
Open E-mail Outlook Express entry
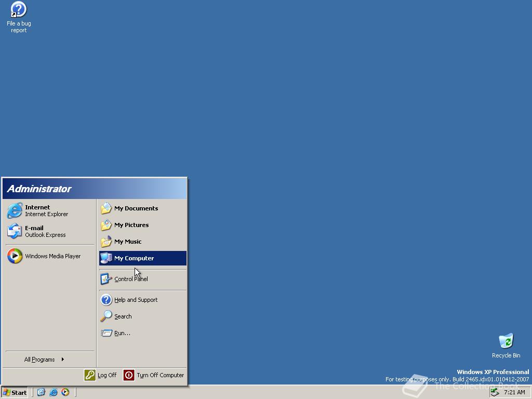50,231
